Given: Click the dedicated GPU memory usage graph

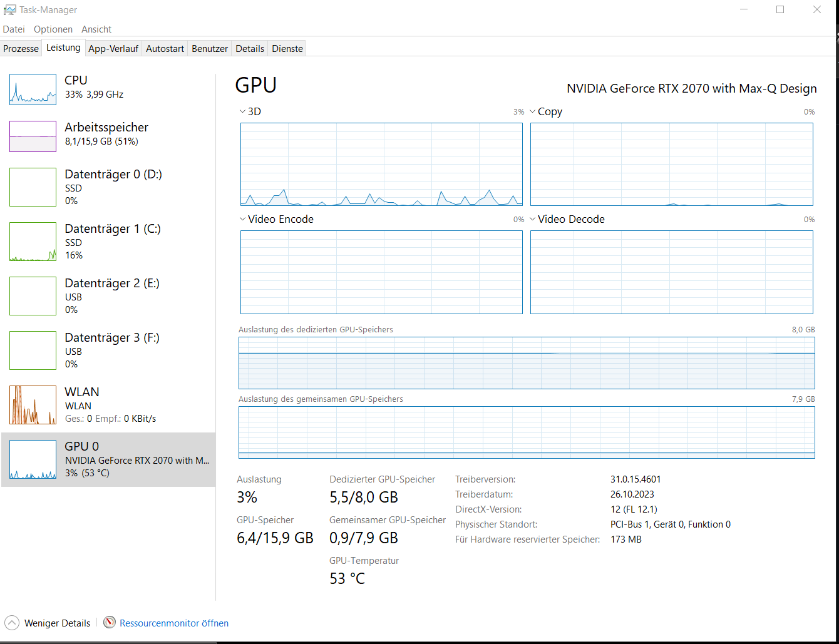Looking at the screenshot, I should tap(526, 363).
